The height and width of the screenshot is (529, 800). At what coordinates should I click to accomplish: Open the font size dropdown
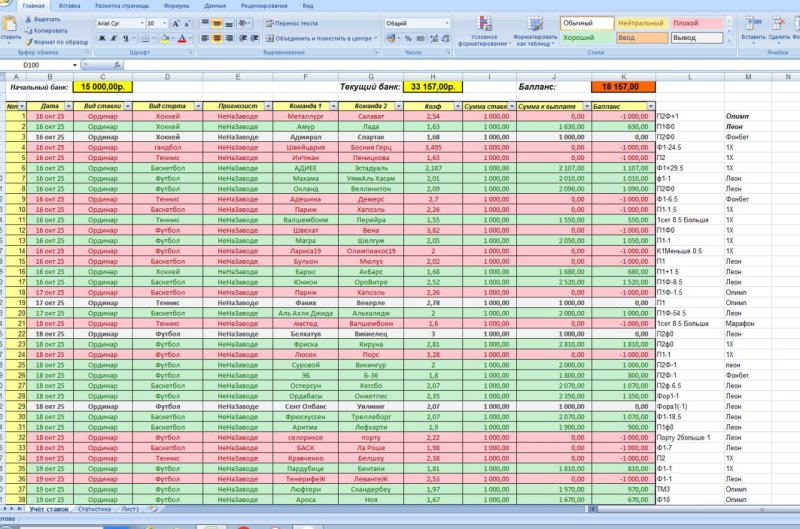pos(164,22)
